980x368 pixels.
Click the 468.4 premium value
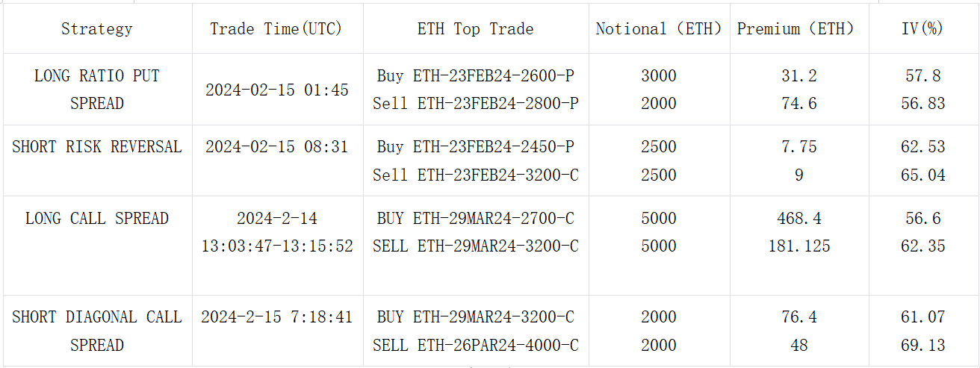798,219
